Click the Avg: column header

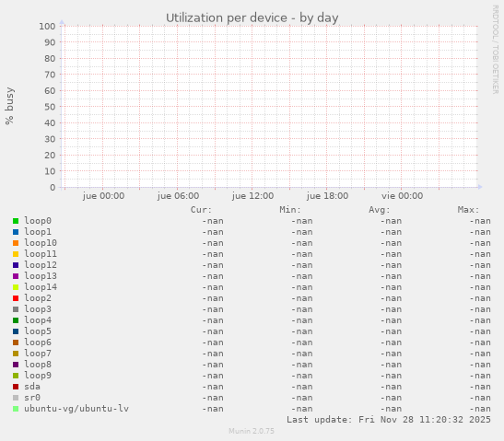pos(380,210)
